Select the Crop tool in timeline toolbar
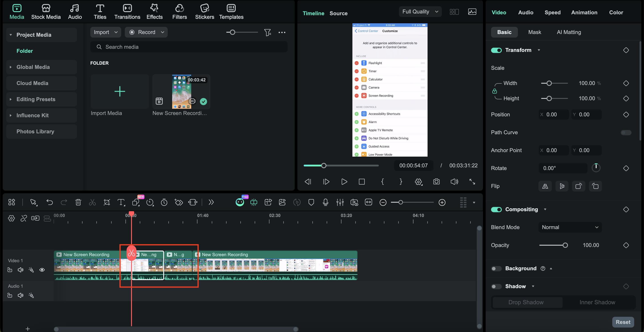Screen dimensions: 644x332 [x=107, y=202]
